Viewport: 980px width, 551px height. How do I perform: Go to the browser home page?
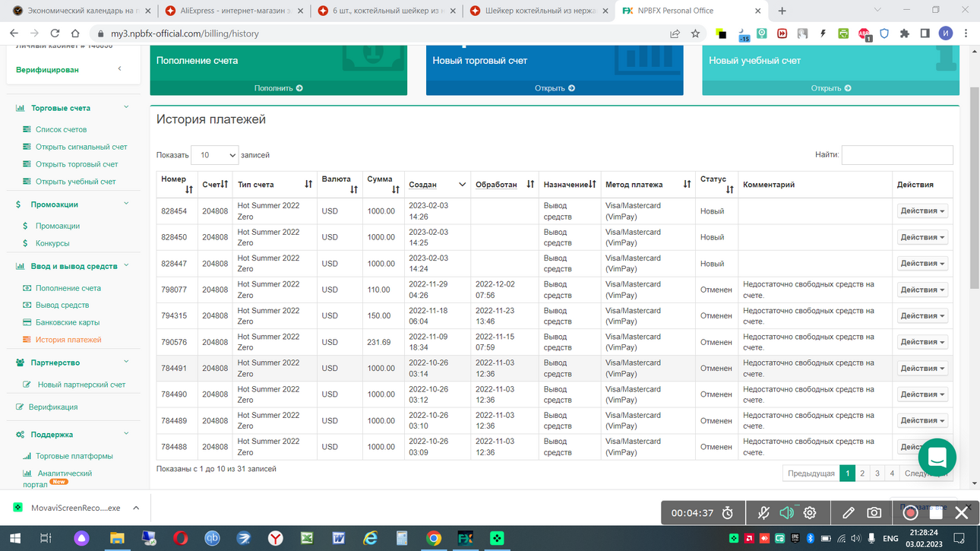tap(75, 33)
